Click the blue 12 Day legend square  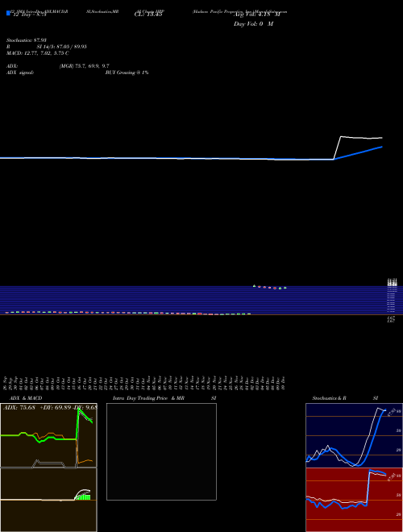pyautogui.click(x=8, y=13)
